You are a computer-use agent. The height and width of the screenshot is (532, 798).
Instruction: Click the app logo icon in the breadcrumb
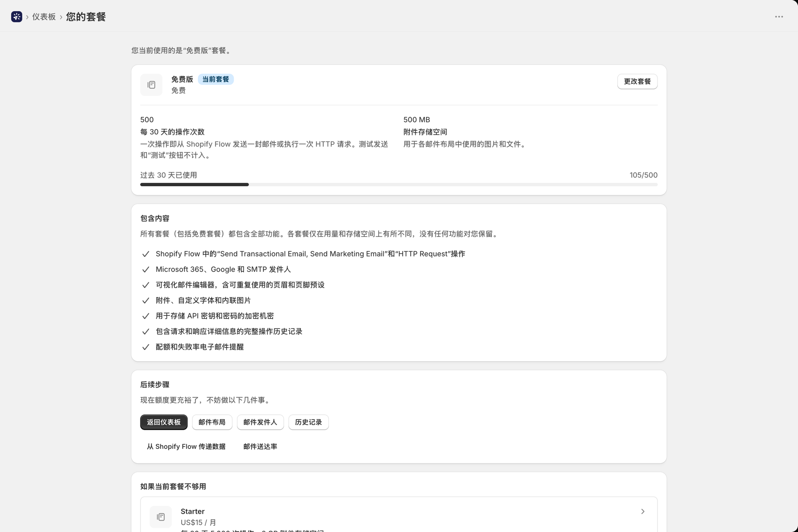[x=17, y=17]
